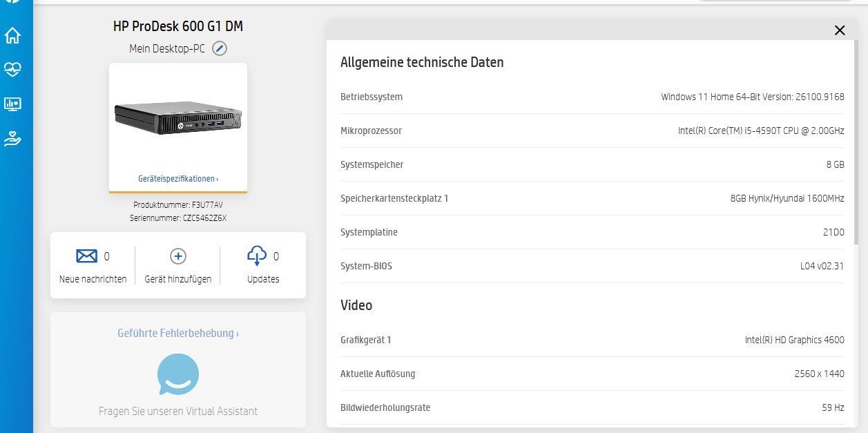Click the System-BIOS label
This screenshot has width=868, height=433.
click(x=366, y=266)
